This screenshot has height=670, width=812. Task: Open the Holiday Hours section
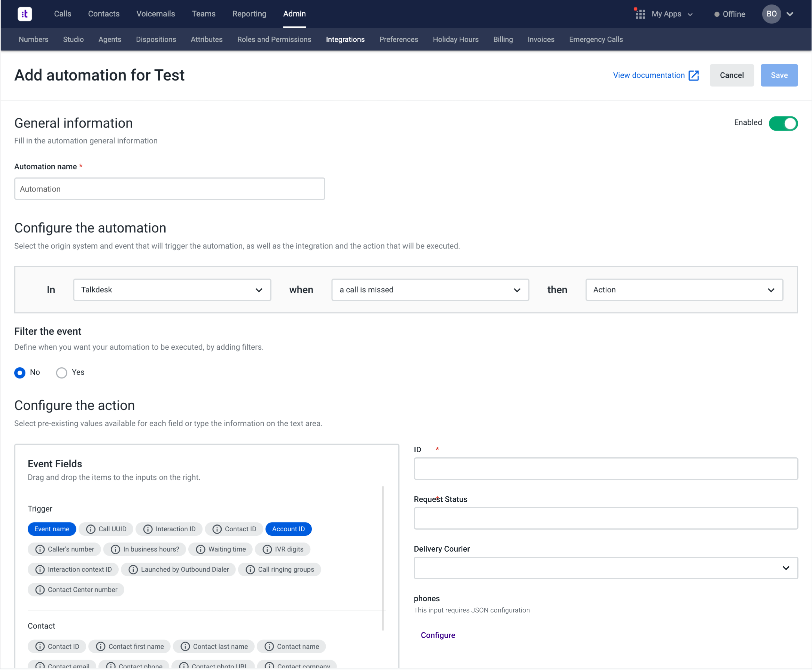[455, 39]
